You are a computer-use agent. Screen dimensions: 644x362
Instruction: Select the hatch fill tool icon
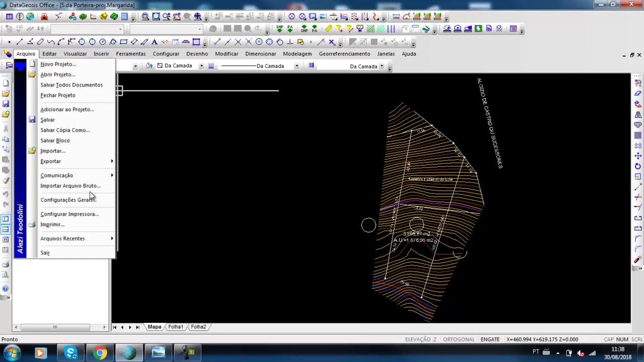click(x=196, y=42)
